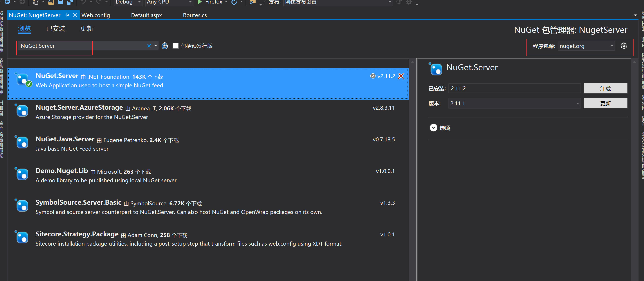
Task: Click the 卸载 uninstall button
Action: pos(605,88)
